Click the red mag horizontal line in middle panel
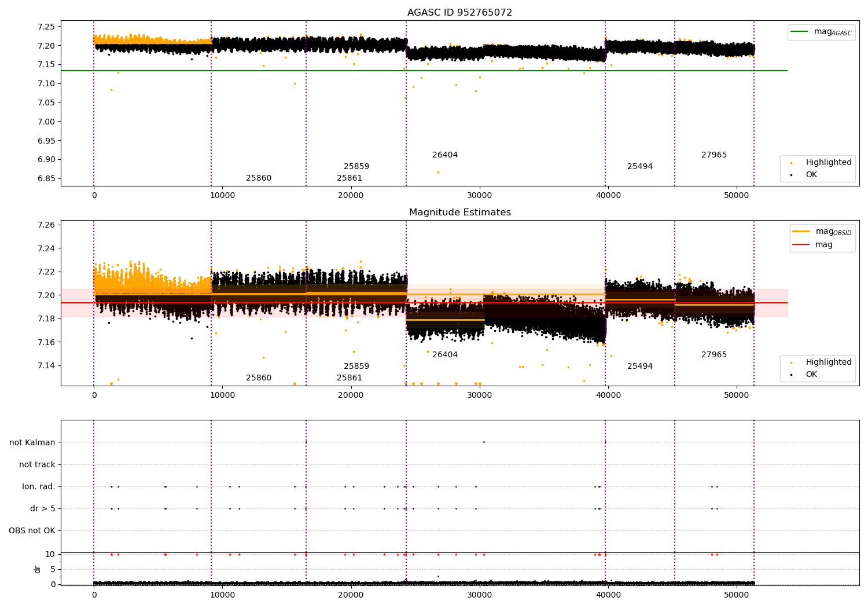 tap(424, 303)
